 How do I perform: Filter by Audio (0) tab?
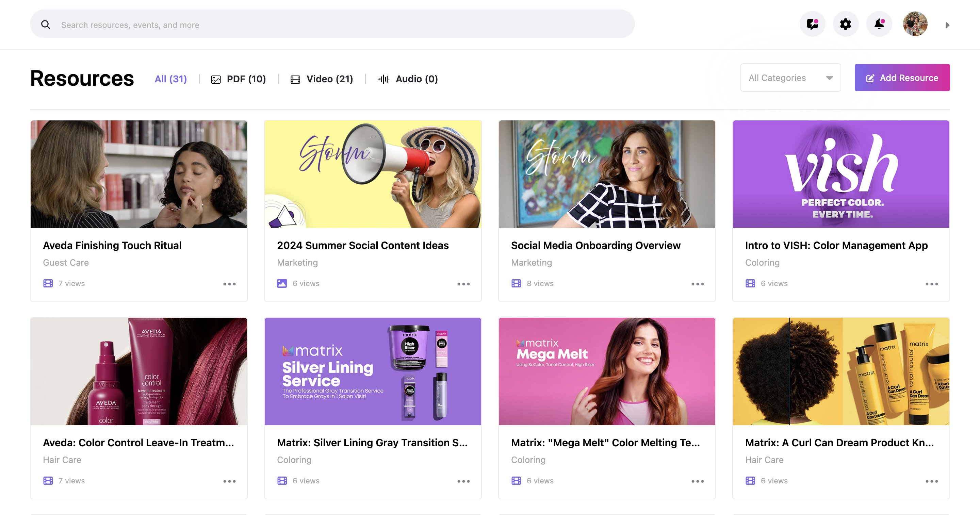pyautogui.click(x=407, y=79)
